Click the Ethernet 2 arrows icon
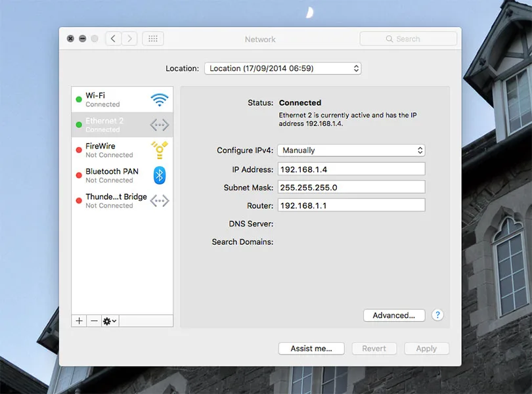The width and height of the screenshot is (532, 394). pos(159,125)
